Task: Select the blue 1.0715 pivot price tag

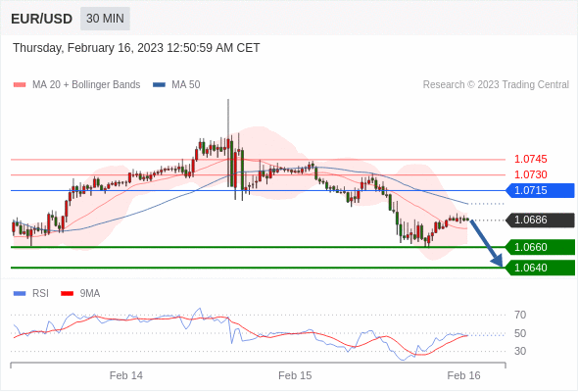Action: (540, 191)
